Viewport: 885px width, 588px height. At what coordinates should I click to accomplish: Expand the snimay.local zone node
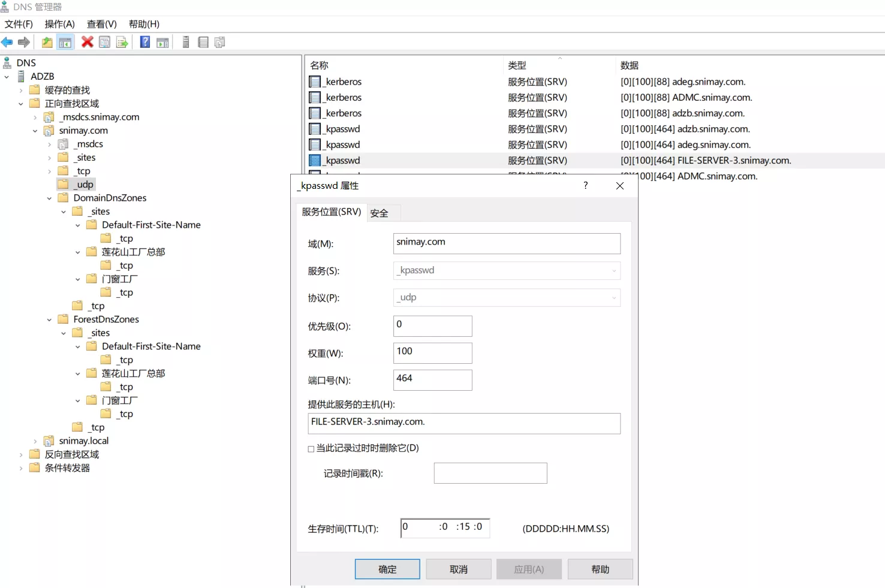(35, 441)
